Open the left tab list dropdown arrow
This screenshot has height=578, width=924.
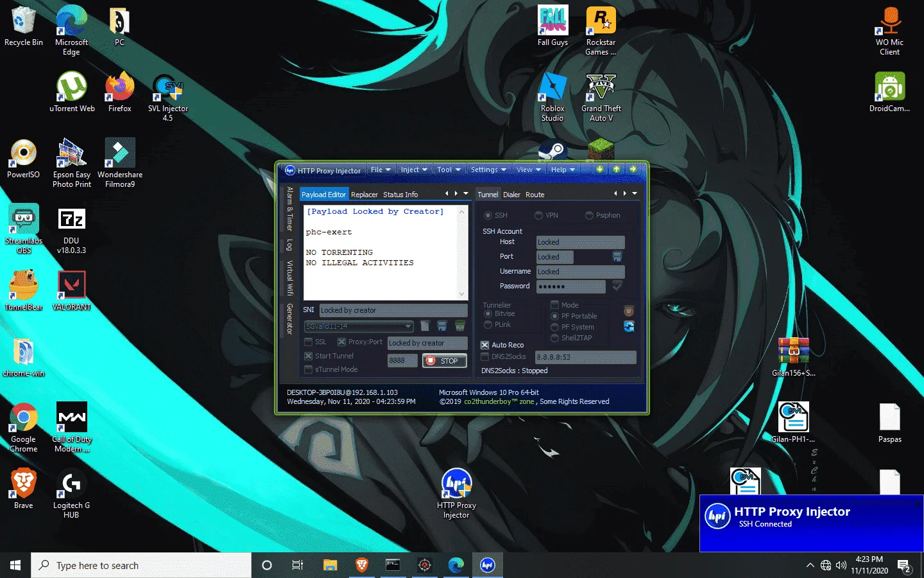click(466, 193)
